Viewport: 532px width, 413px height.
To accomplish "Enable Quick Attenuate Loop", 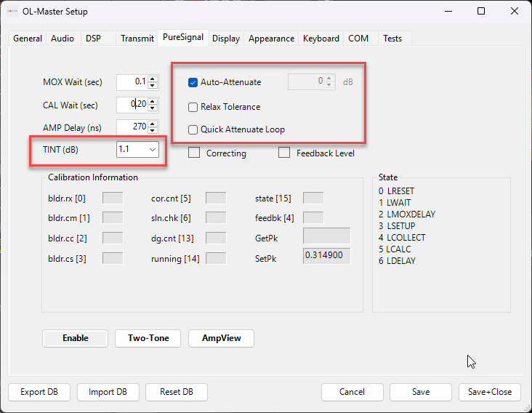I will coord(193,129).
